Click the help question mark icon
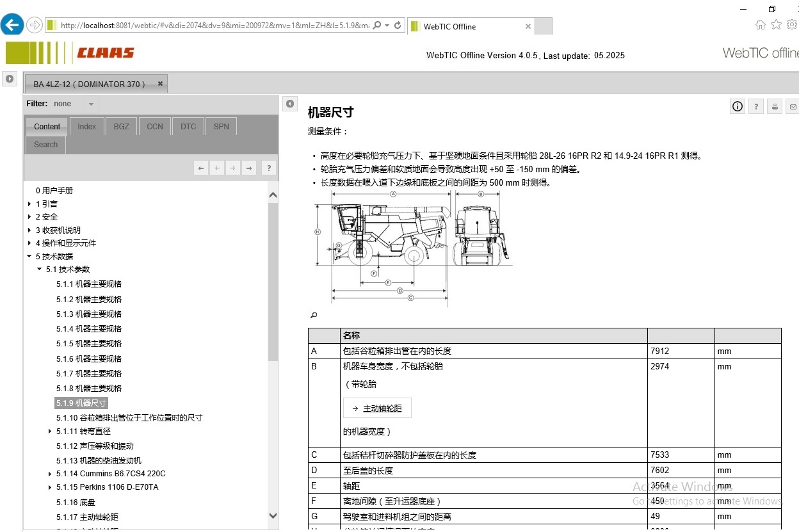 (x=755, y=106)
